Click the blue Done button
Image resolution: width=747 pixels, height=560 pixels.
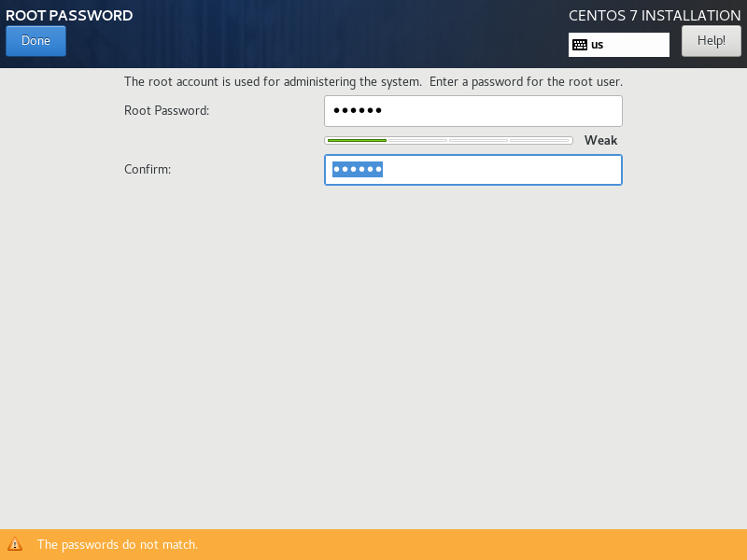[x=35, y=41]
